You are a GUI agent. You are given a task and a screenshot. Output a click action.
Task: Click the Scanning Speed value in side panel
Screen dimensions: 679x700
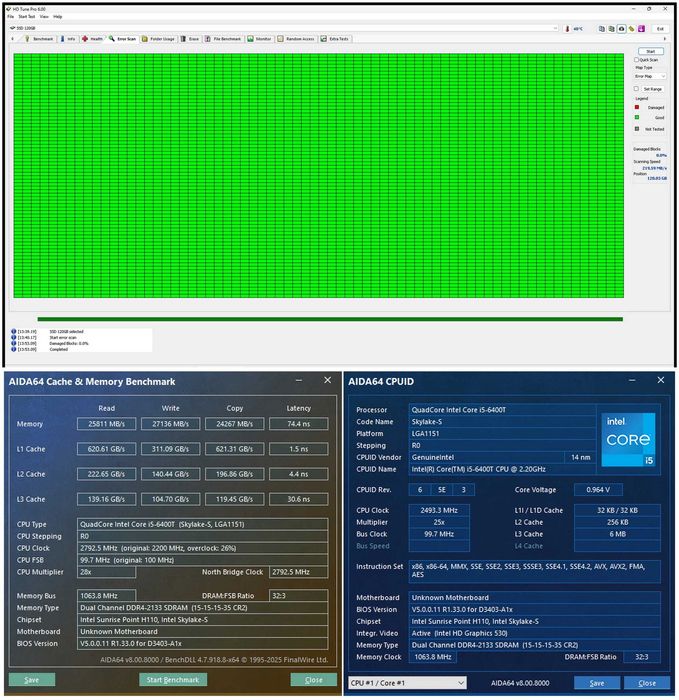[x=654, y=168]
